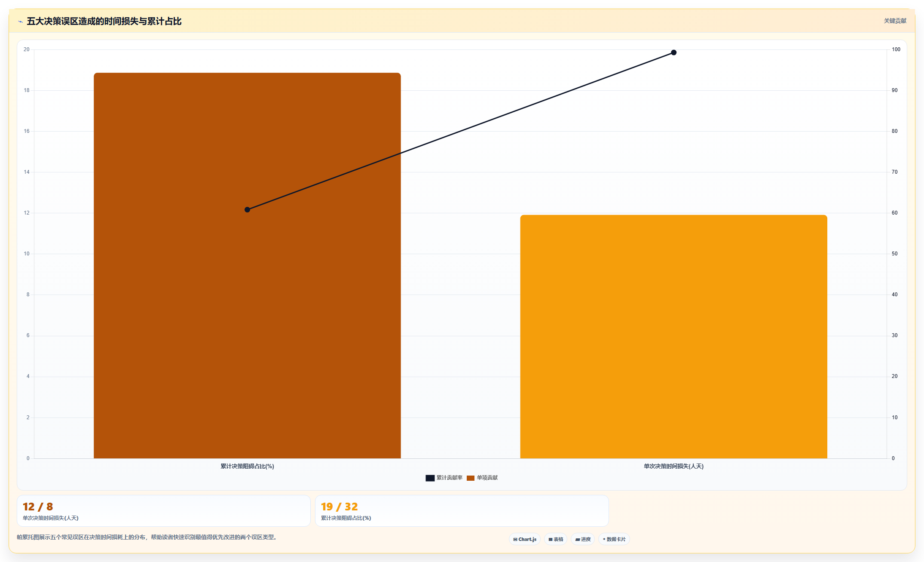Toggle the 单项贡献 legend swatch
Viewport: 924px width, 562px height.
point(471,478)
